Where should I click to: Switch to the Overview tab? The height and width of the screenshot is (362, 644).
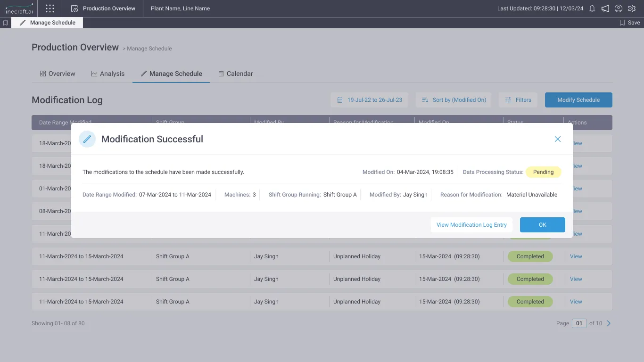click(58, 74)
